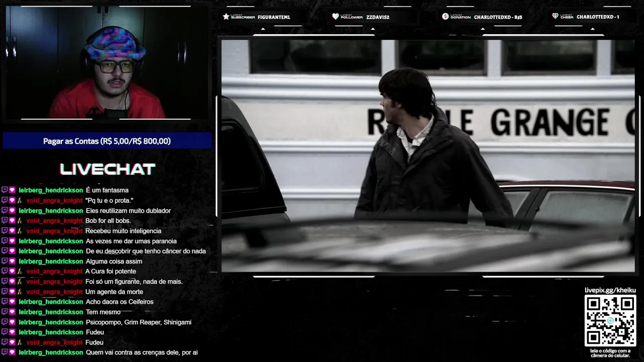Click the sword badge before 'Um agente da morte'
The image size is (644, 362).
pos(20,292)
